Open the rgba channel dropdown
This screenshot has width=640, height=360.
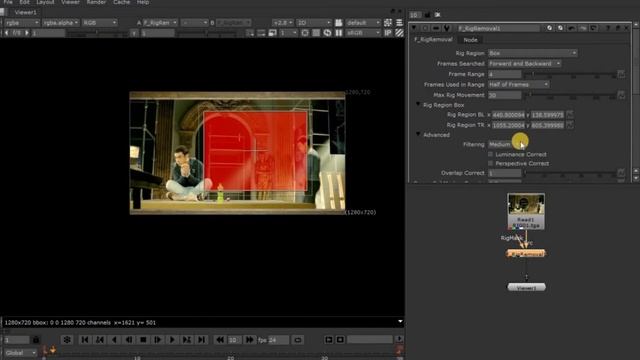click(x=22, y=22)
